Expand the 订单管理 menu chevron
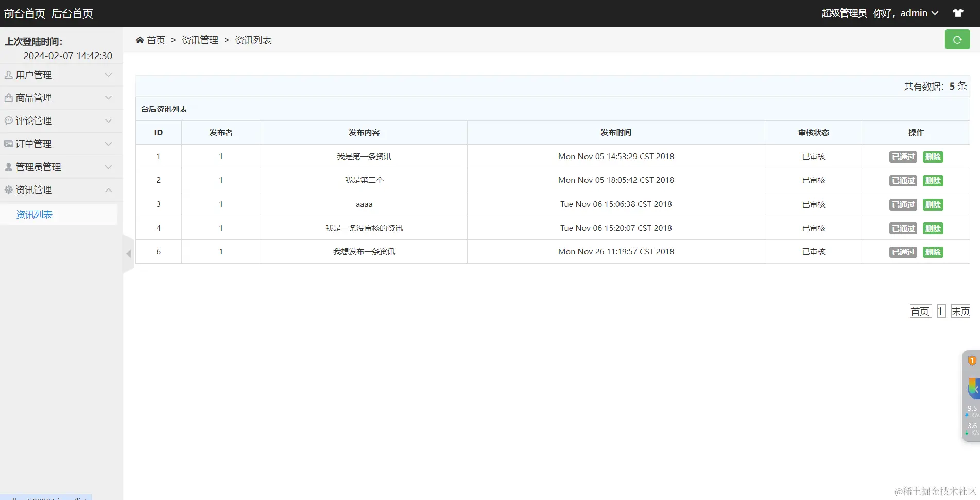This screenshot has width=980, height=500. pos(108,144)
